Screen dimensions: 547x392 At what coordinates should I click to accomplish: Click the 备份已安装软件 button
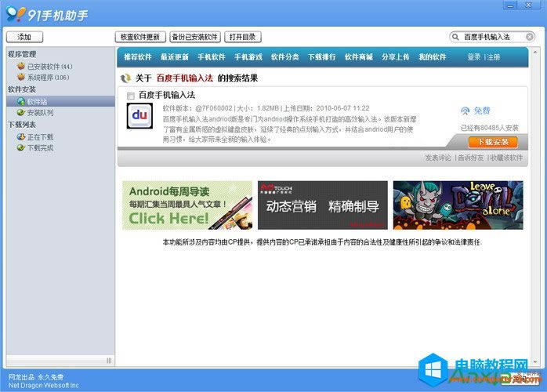coord(194,37)
